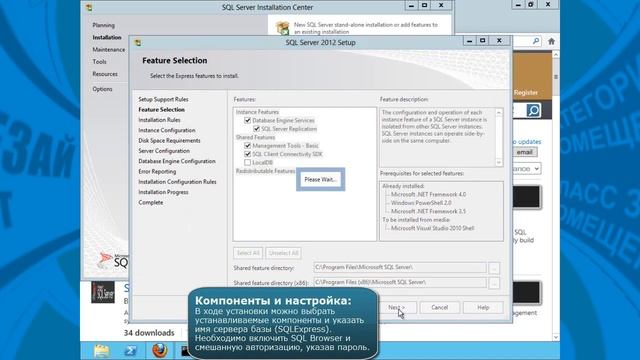The width and height of the screenshot is (640, 360).
Task: Open Resources in Installation Center
Action: pos(105,74)
